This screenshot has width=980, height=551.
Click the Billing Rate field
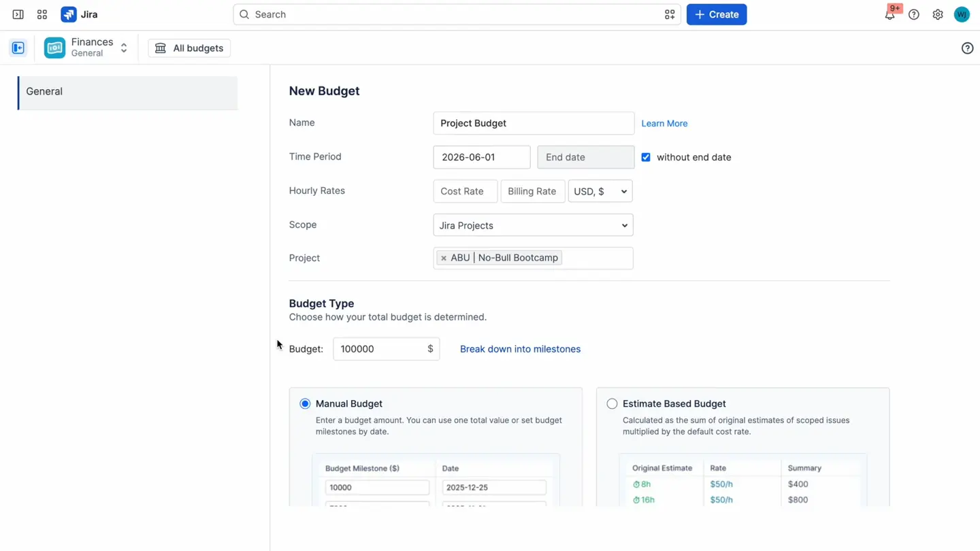[533, 191]
